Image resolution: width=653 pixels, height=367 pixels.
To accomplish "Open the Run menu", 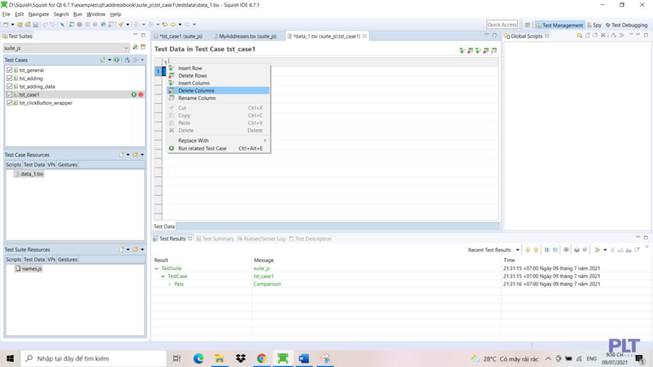I will coord(77,14).
